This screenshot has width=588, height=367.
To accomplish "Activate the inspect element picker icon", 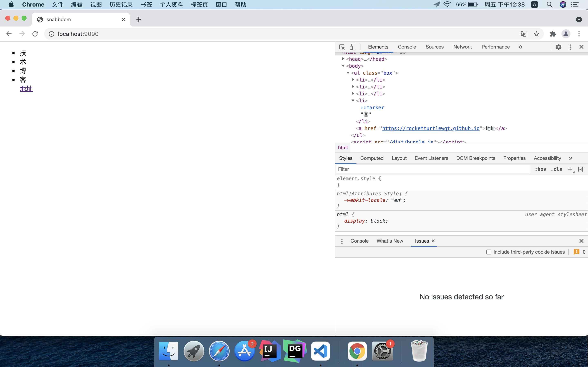I will pyautogui.click(x=342, y=47).
